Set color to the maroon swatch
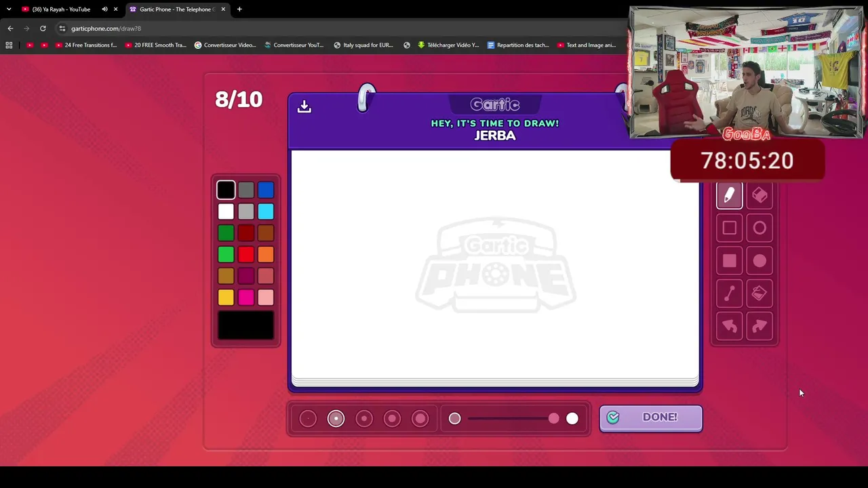 246,276
